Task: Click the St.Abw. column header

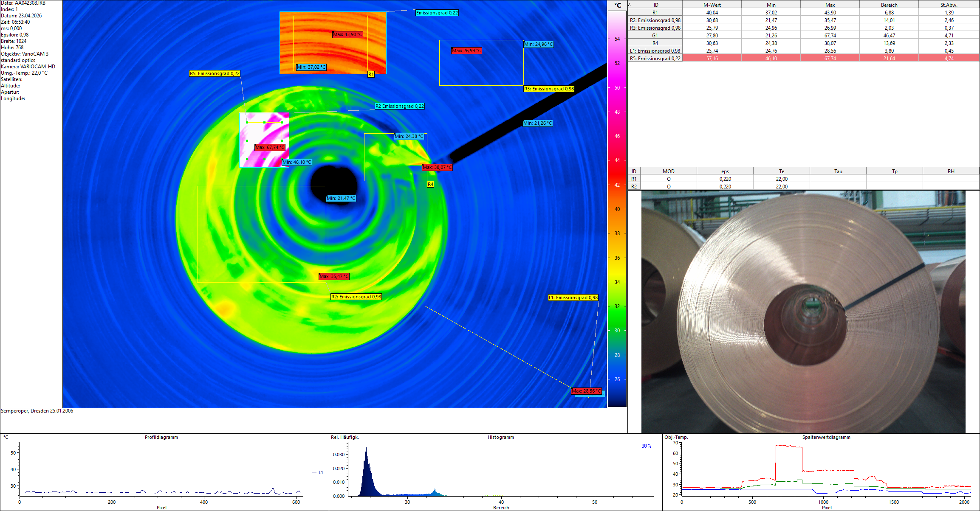Action: (949, 5)
